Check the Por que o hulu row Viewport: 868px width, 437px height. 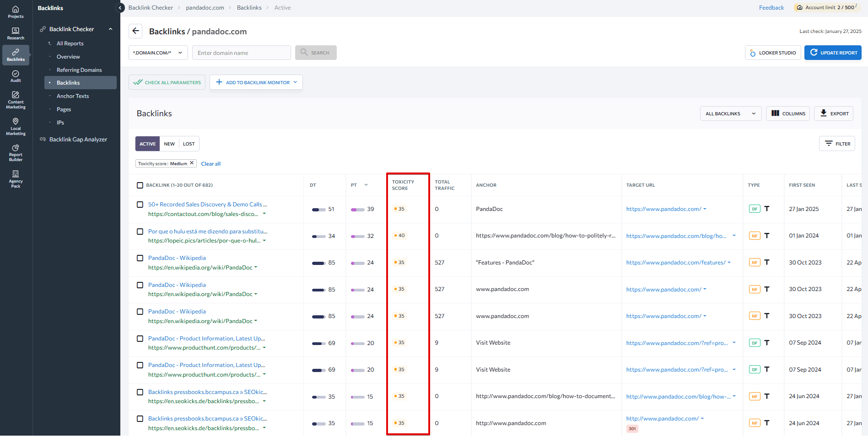[x=140, y=232]
